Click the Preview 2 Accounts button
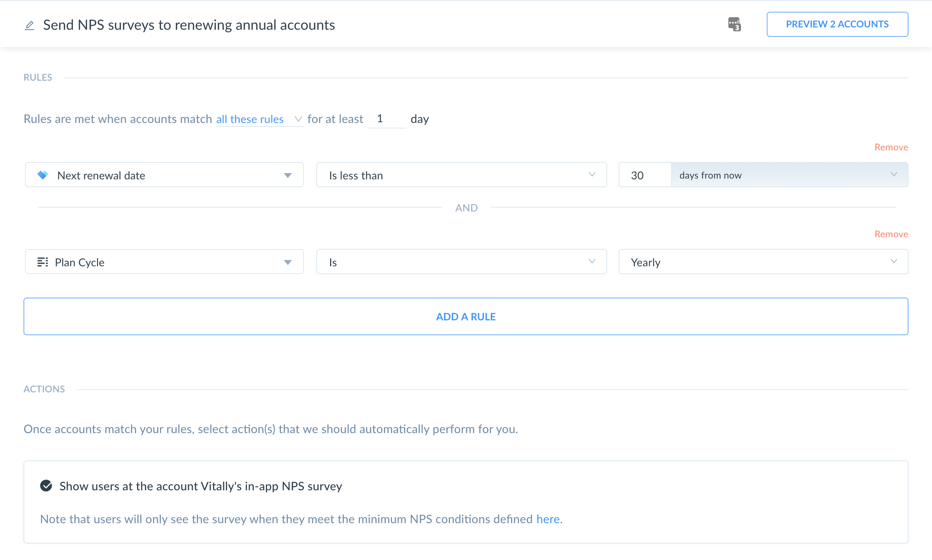Screen dimensions: 932x560 [x=837, y=24]
